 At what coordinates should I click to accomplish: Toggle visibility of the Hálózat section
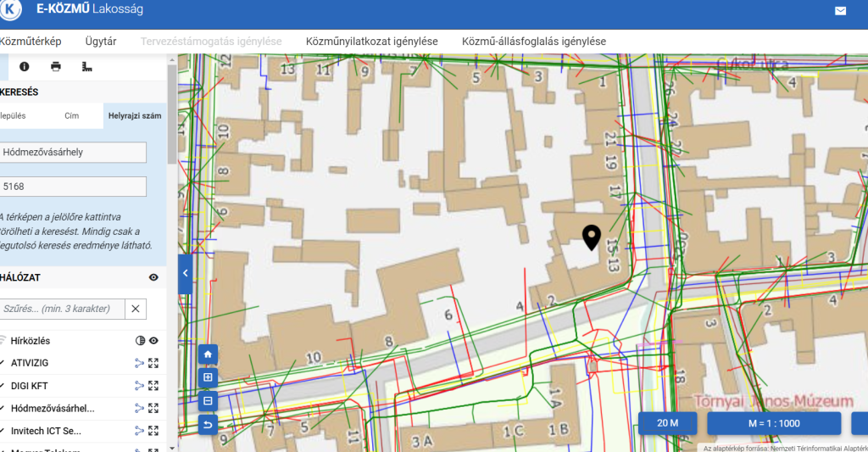click(x=153, y=277)
